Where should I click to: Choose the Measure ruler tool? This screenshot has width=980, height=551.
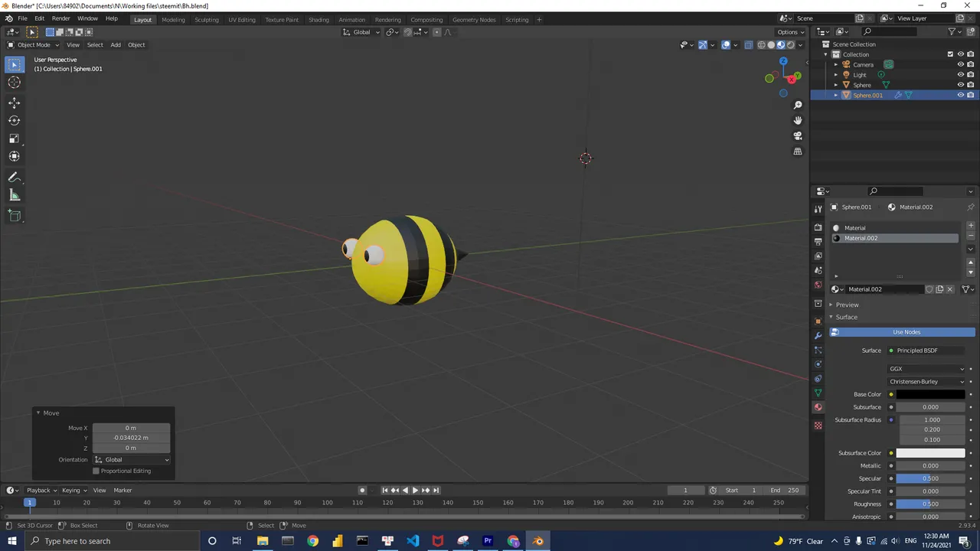coord(15,195)
